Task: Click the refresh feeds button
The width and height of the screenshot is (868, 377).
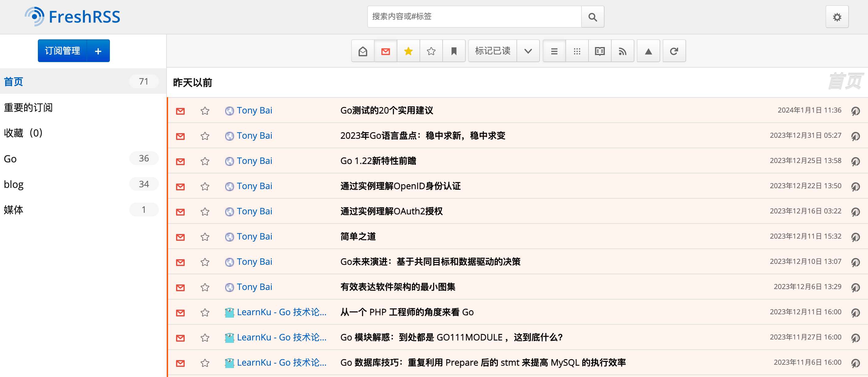Action: coord(674,51)
